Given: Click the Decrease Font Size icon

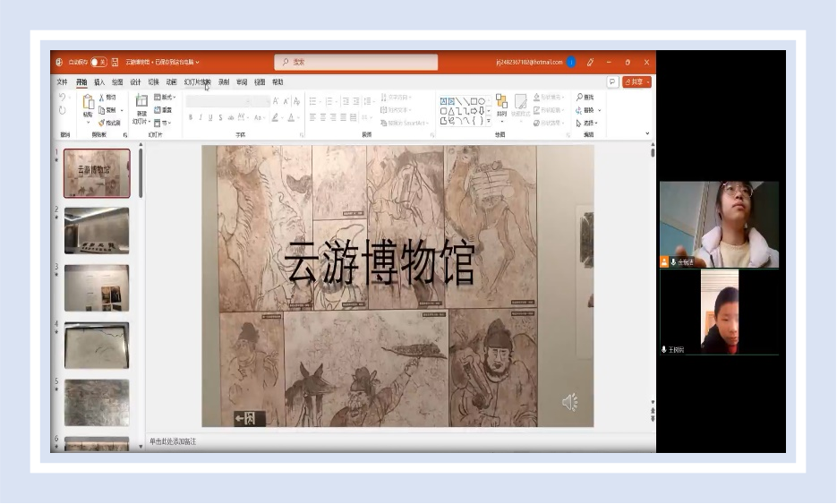Looking at the screenshot, I should [x=286, y=101].
